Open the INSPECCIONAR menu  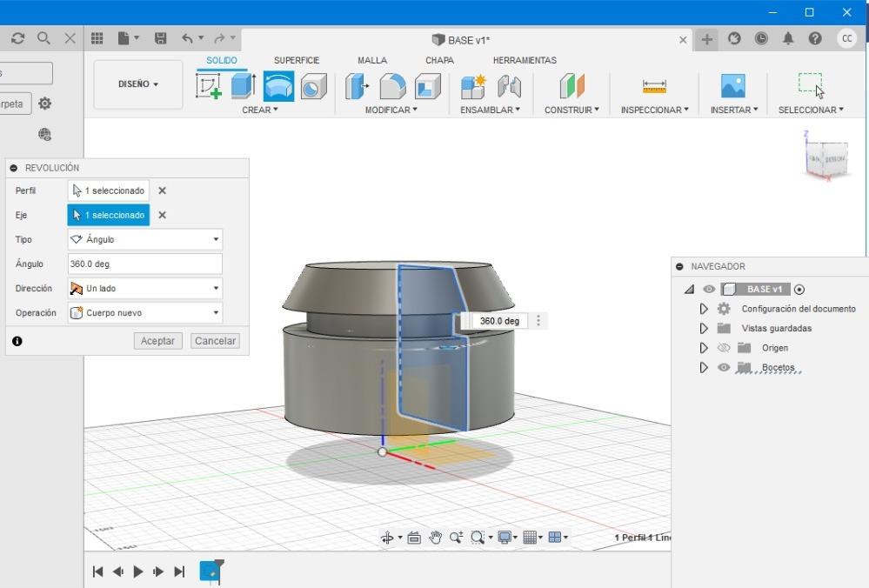click(654, 110)
